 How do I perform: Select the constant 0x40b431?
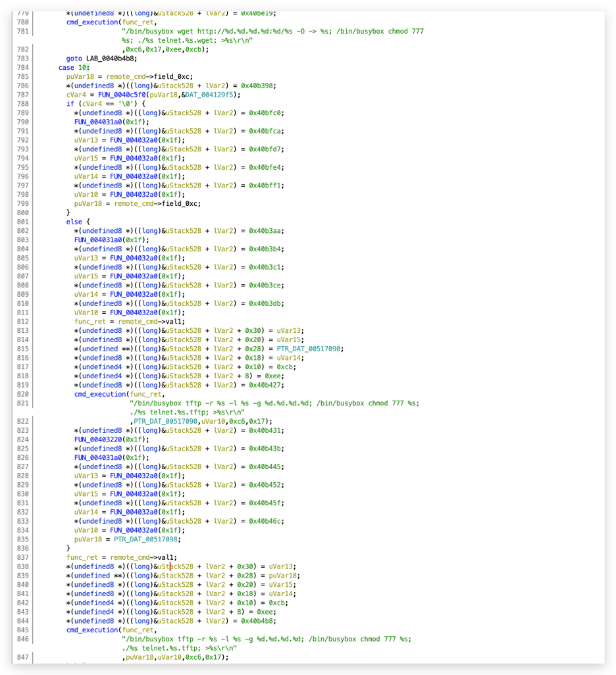tap(265, 430)
